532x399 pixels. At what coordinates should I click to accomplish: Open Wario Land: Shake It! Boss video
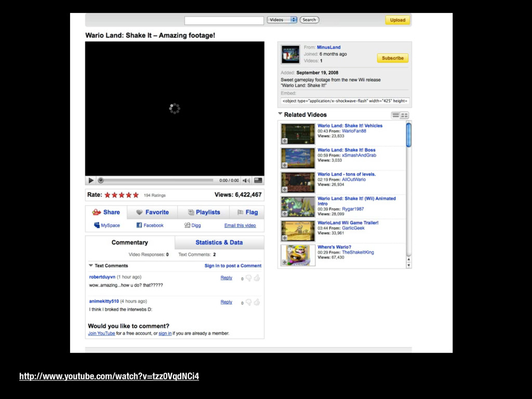point(347,150)
